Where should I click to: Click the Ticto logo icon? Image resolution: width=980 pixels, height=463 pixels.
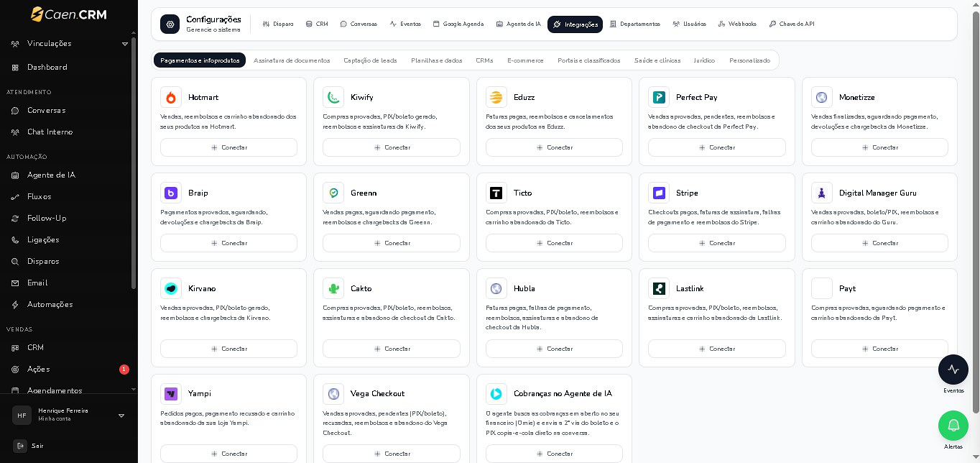496,193
